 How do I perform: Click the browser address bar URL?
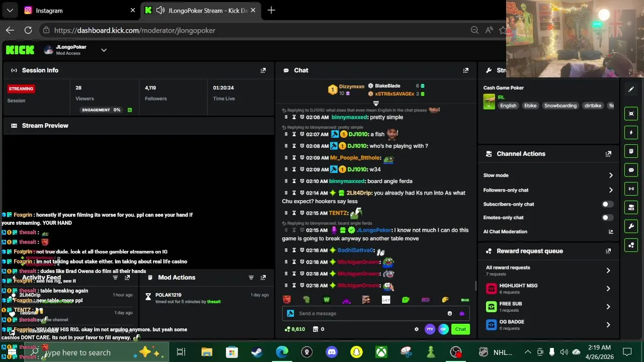click(x=135, y=30)
